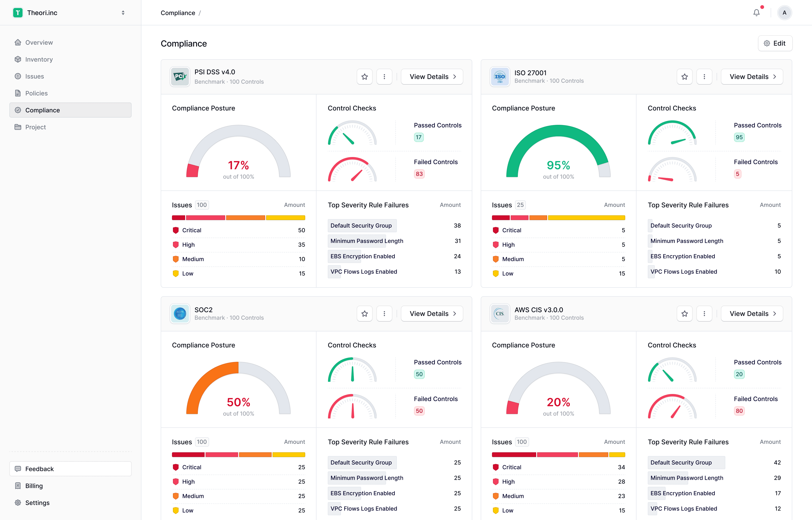The image size is (812, 520).
Task: Go to Overview in the sidebar
Action: 70,43
